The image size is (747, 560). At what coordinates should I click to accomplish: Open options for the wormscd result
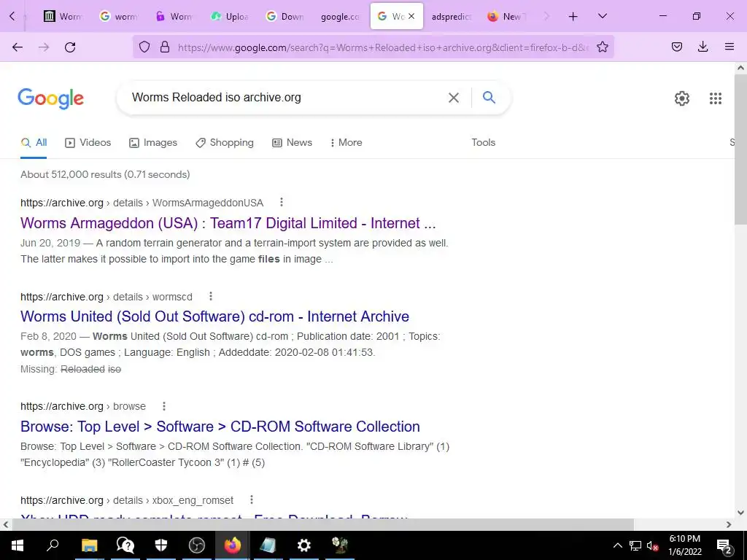pos(211,297)
